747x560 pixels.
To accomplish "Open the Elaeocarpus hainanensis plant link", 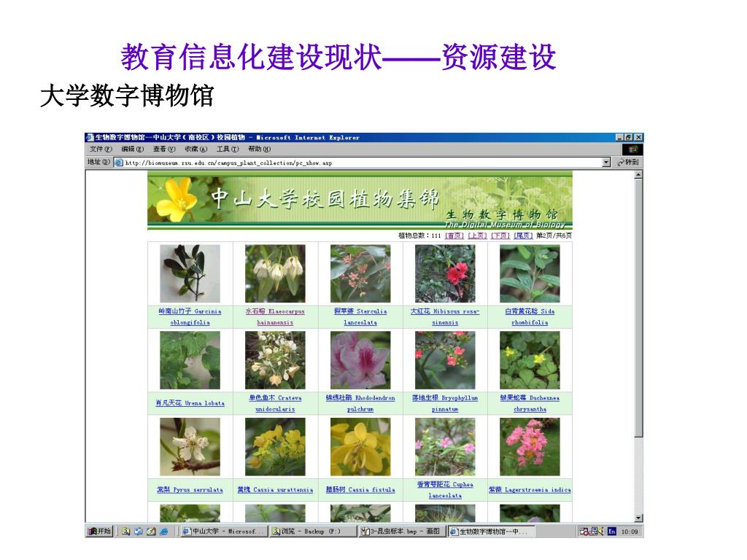I will (275, 316).
